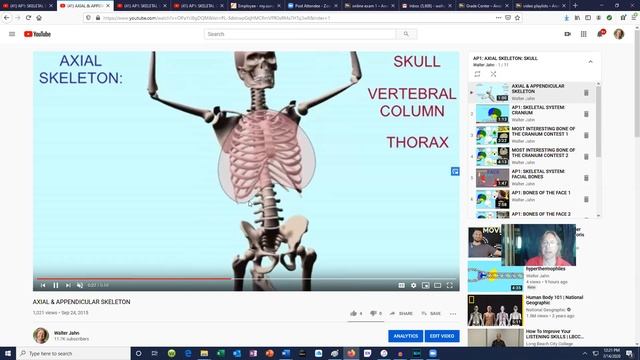Viewport: 640px width, 360px height.
Task: Skip to previous video in player
Action: [43, 285]
